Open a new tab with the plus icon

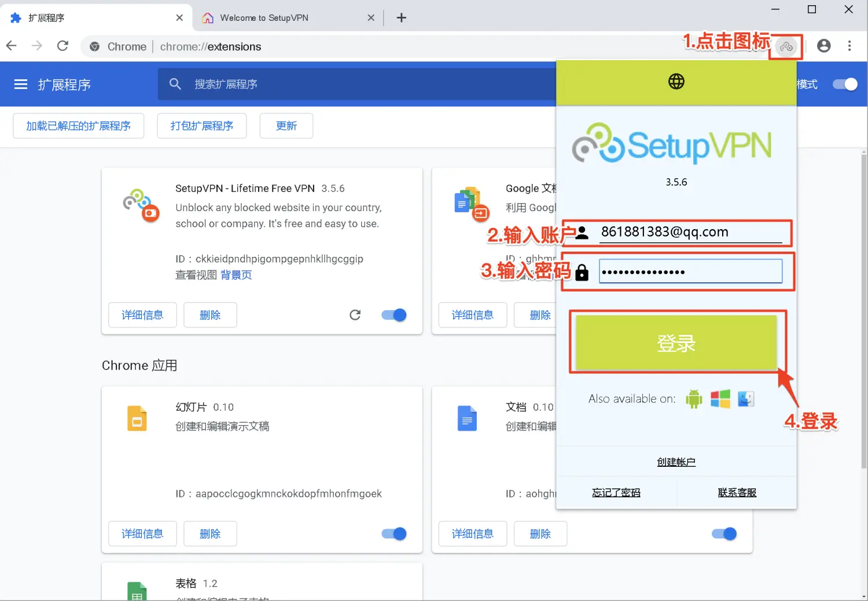pyautogui.click(x=401, y=18)
